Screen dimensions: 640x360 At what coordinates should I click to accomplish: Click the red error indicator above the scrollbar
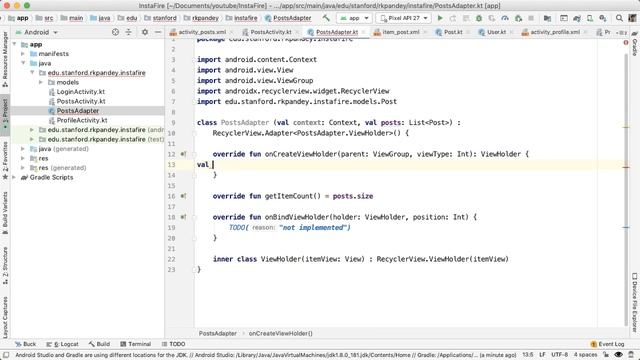pyautogui.click(x=626, y=42)
